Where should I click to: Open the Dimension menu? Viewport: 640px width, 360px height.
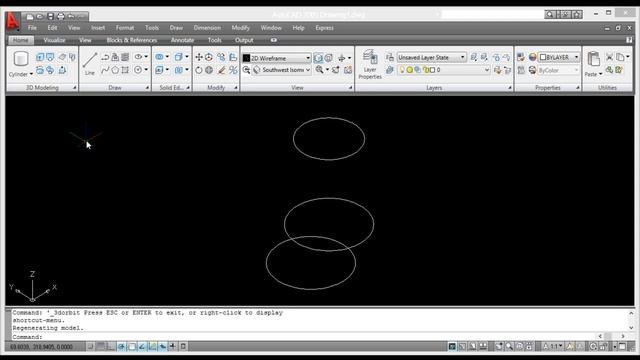click(x=207, y=28)
